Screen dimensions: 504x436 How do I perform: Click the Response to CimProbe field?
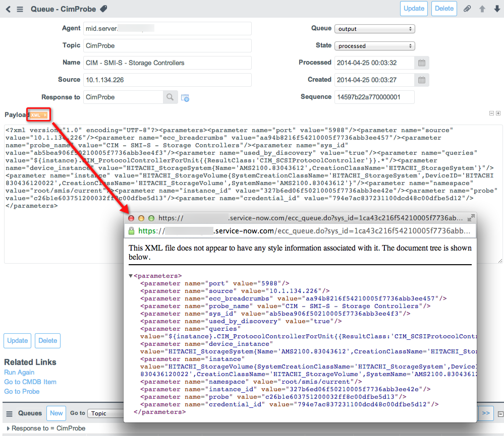point(124,97)
